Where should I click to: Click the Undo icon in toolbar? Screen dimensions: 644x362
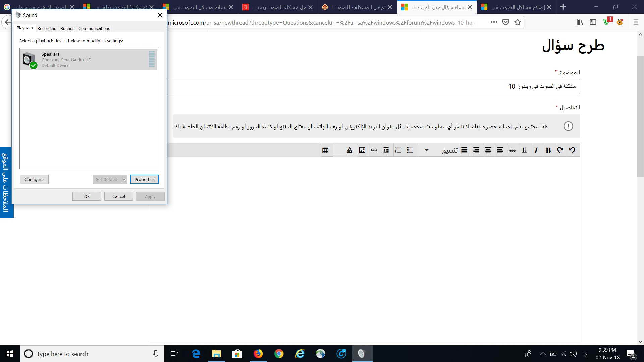coord(572,150)
